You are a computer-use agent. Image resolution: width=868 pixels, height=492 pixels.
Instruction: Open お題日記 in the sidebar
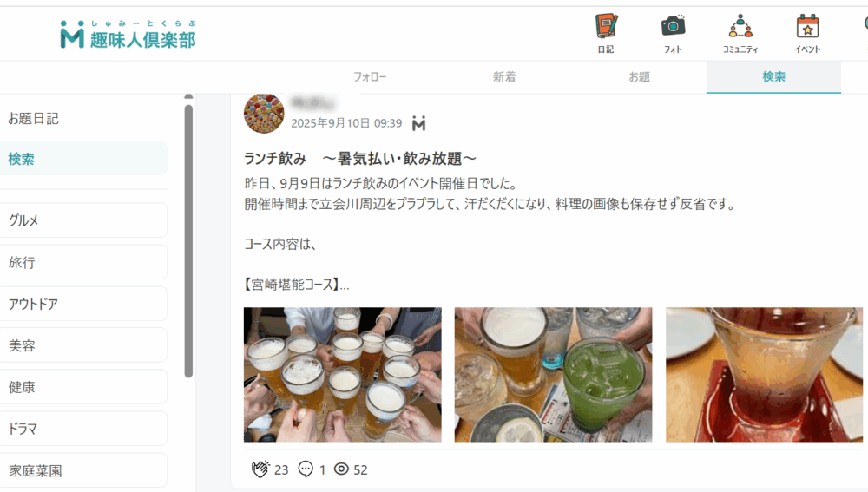tap(83, 118)
